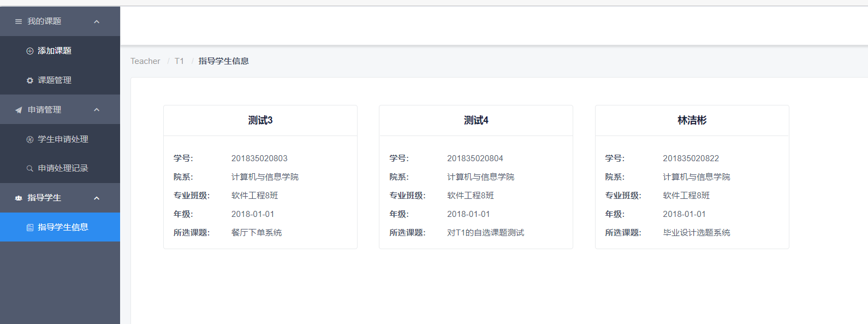This screenshot has width=868, height=324.
Task: Click 2018-01-01 in 测试3 card
Action: (x=253, y=214)
